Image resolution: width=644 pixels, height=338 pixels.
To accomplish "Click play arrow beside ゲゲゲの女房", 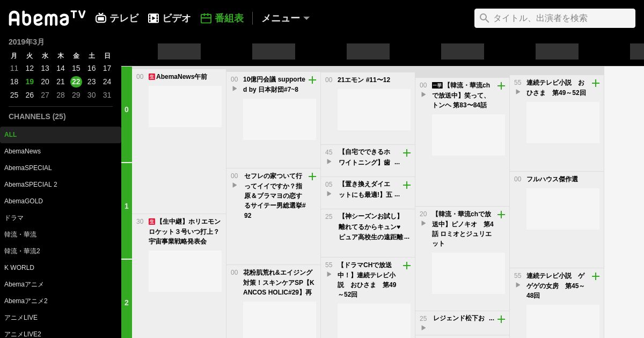I will tap(518, 285).
